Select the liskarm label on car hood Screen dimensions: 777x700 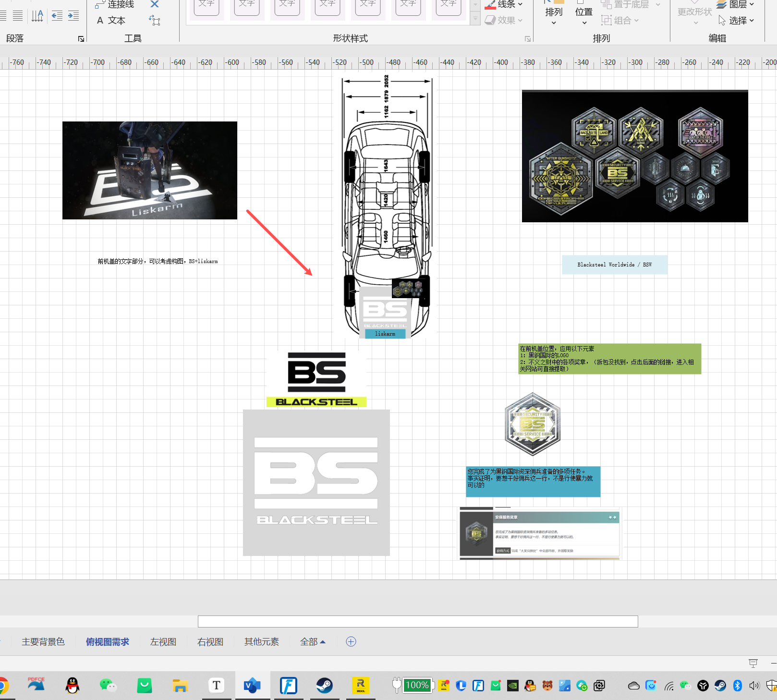pyautogui.click(x=385, y=334)
